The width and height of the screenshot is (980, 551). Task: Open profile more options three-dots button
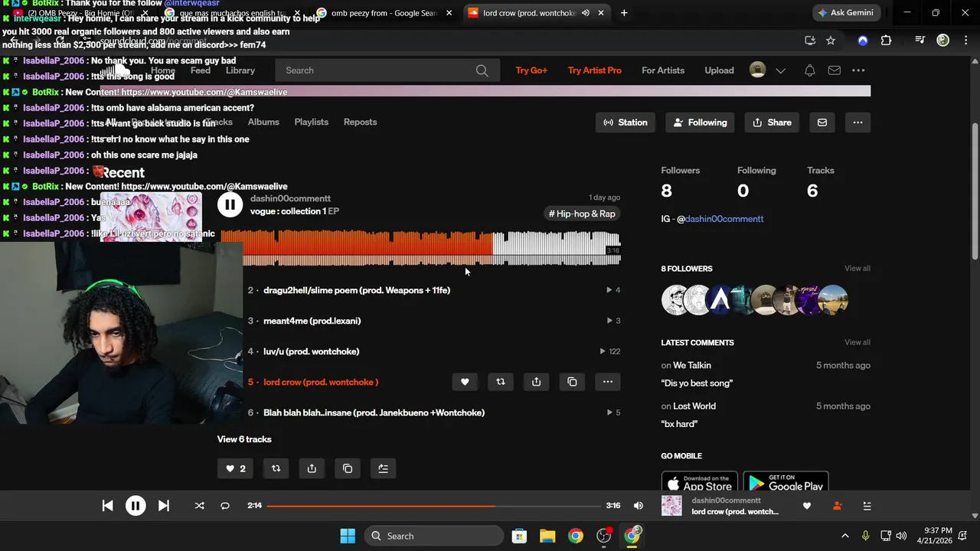click(857, 122)
